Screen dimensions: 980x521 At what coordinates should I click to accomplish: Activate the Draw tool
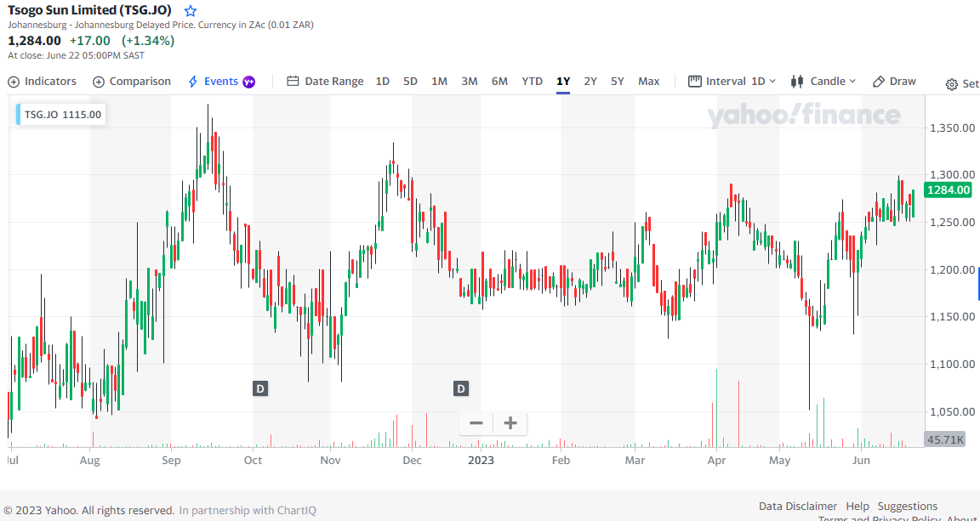point(894,82)
